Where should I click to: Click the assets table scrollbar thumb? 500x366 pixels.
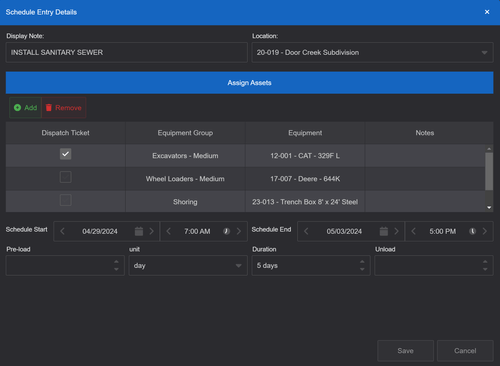(489, 171)
